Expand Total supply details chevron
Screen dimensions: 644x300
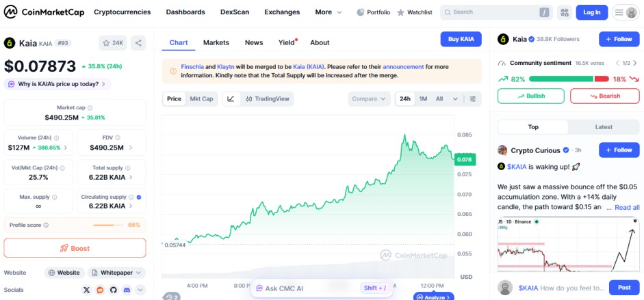click(x=131, y=178)
